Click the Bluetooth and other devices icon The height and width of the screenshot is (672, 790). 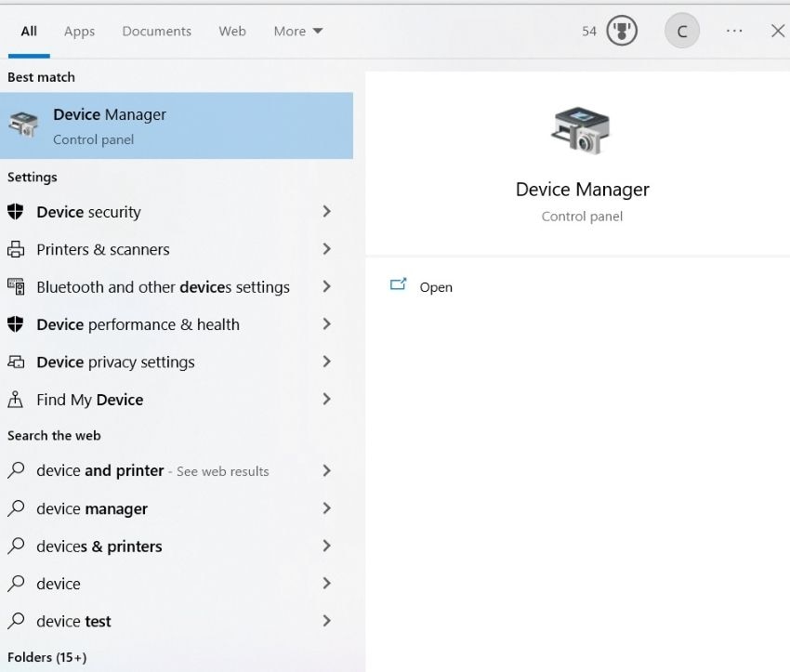point(15,287)
